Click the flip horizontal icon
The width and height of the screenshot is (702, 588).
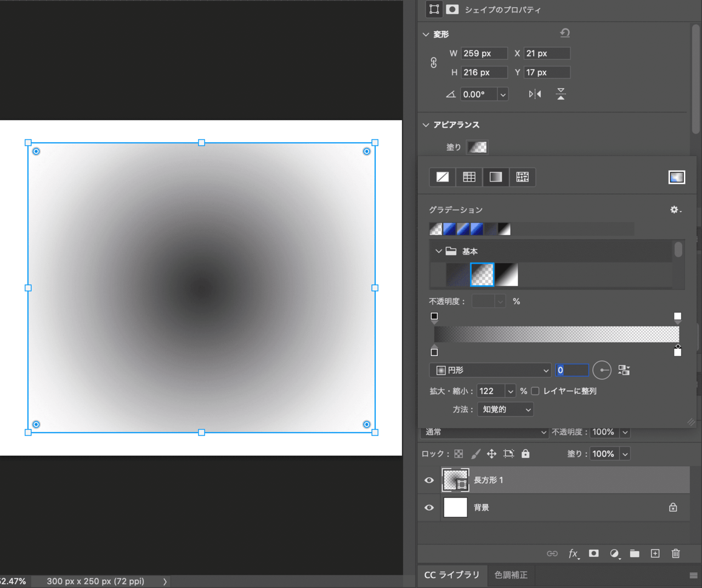(x=535, y=94)
